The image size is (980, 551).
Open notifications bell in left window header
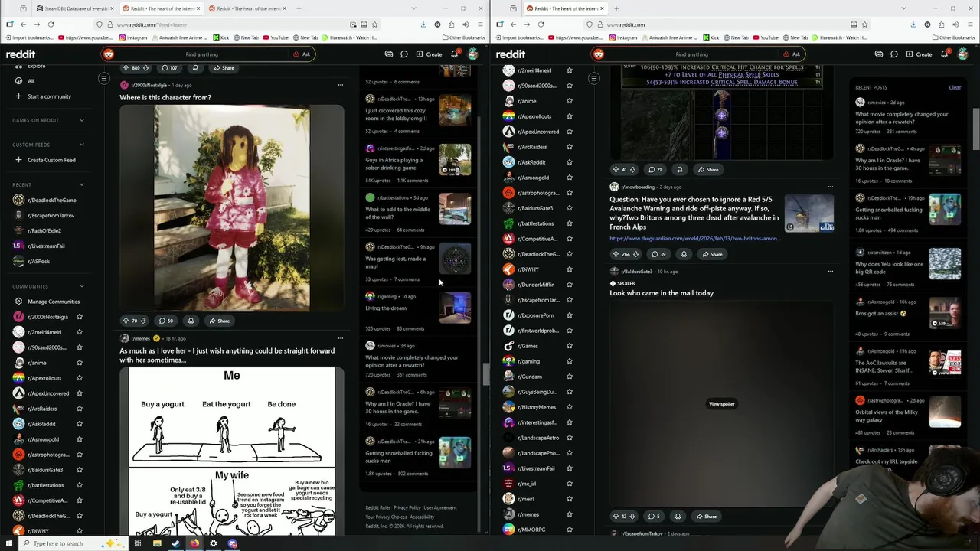[454, 54]
